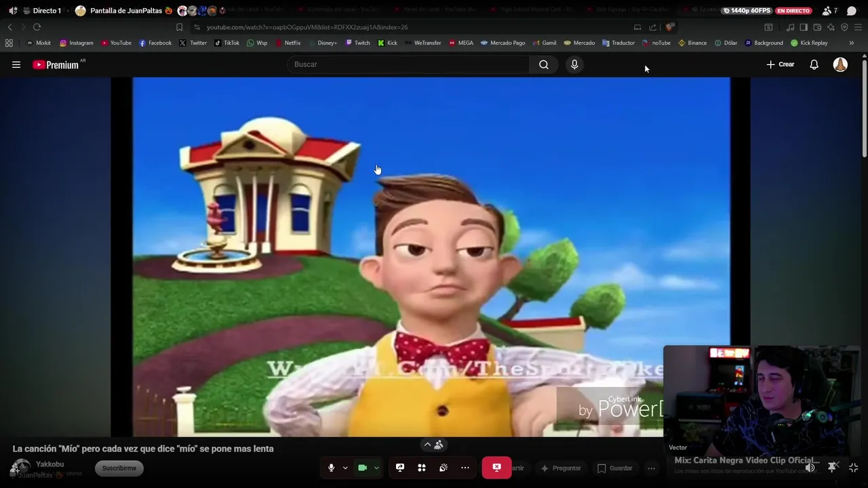The height and width of the screenshot is (488, 868).
Task: Open Discord call more options ellipsis
Action: [x=465, y=468]
